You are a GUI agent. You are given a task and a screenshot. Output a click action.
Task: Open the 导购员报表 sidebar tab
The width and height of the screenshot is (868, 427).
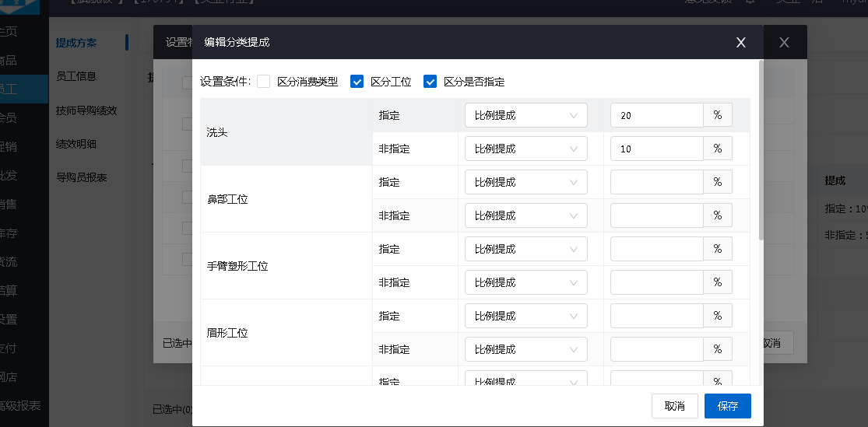point(82,177)
